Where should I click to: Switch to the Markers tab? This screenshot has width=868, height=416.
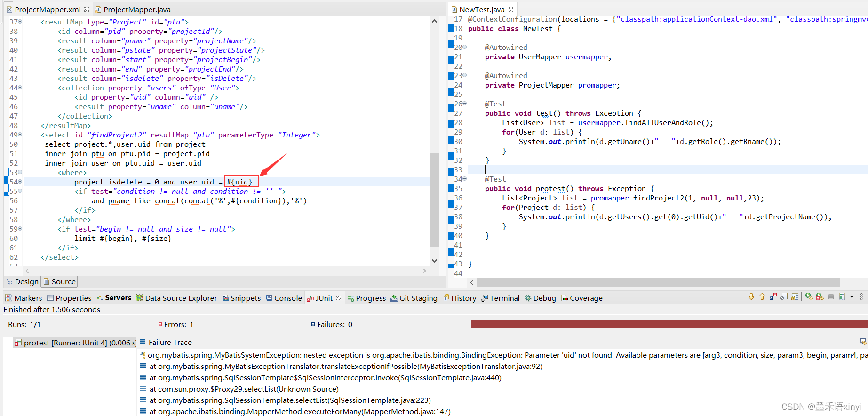pyautogui.click(x=24, y=298)
